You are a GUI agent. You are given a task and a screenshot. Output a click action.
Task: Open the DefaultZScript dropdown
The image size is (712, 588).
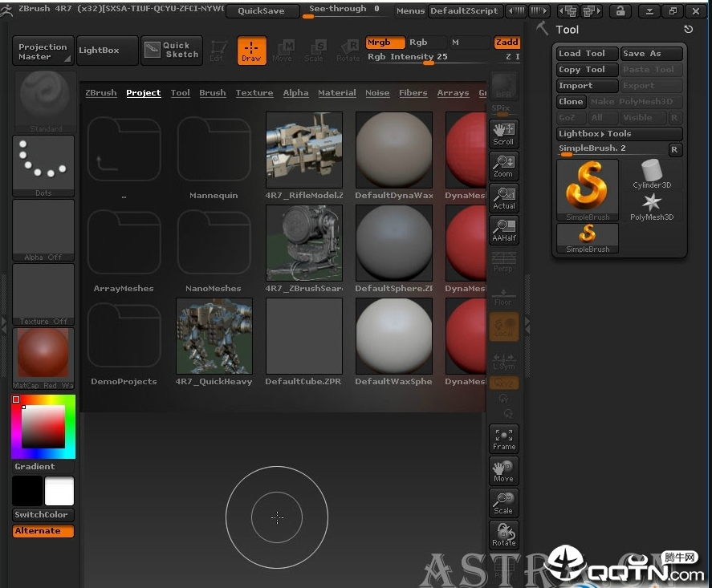(x=464, y=11)
